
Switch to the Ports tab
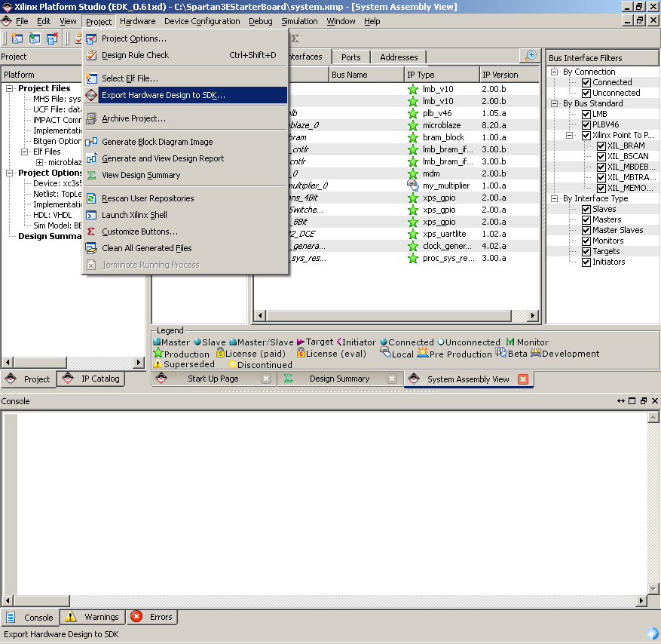coord(350,57)
